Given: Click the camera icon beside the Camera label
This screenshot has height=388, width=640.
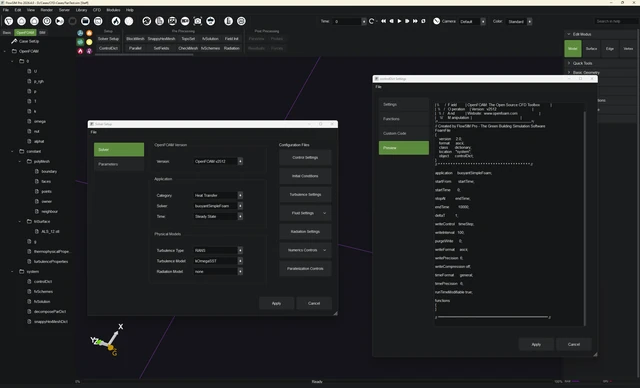Looking at the screenshot, I should pyautogui.click(x=436, y=21).
